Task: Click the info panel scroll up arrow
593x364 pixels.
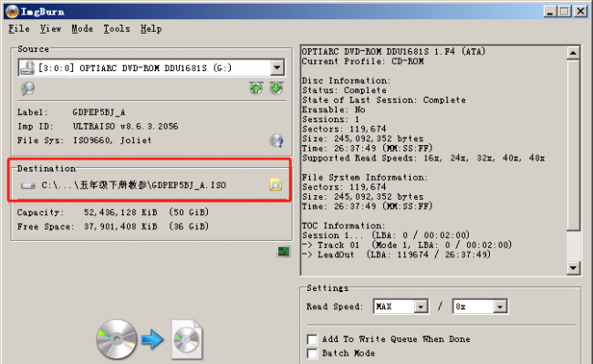Action: point(573,53)
